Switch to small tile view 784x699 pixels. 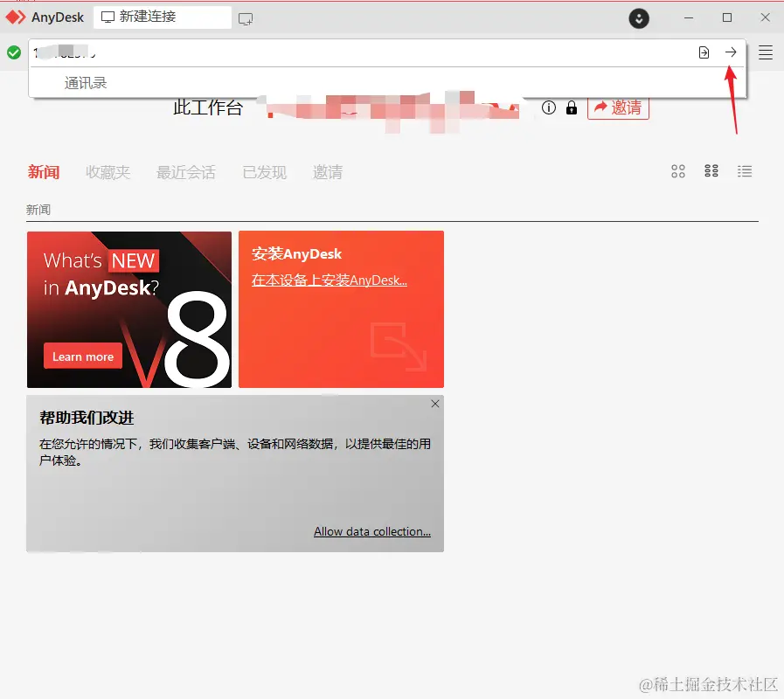(711, 171)
